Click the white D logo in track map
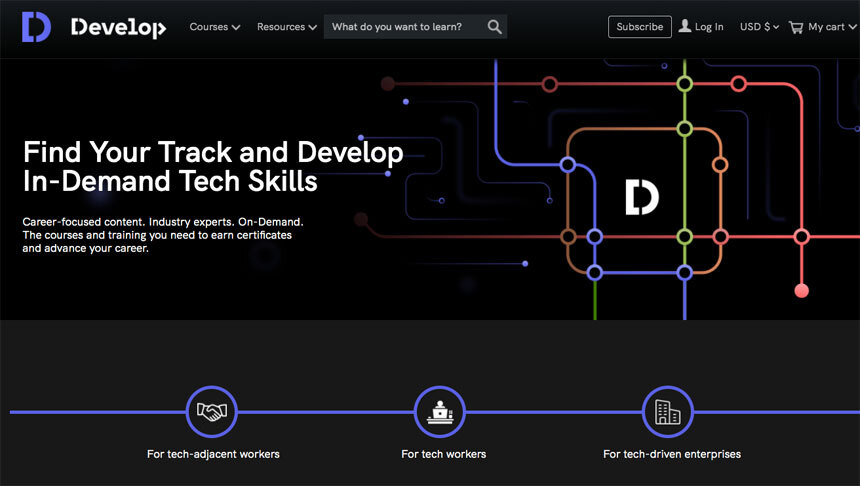 pyautogui.click(x=641, y=197)
